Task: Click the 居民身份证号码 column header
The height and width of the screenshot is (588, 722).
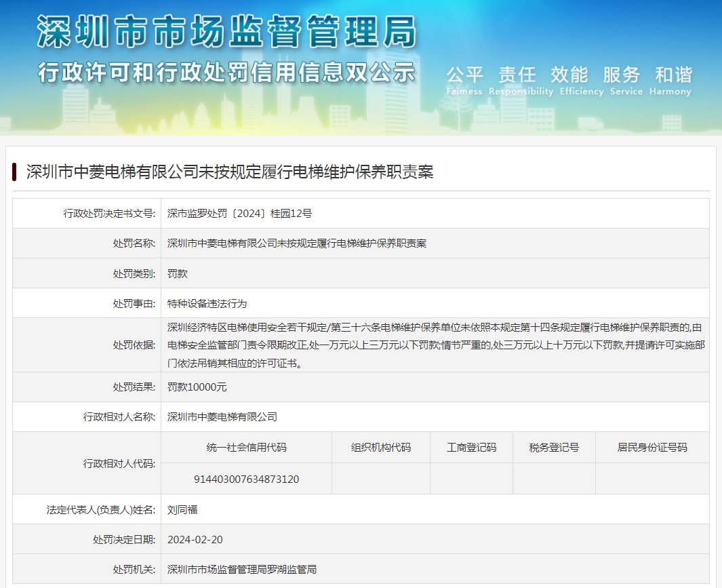Action: (651, 448)
